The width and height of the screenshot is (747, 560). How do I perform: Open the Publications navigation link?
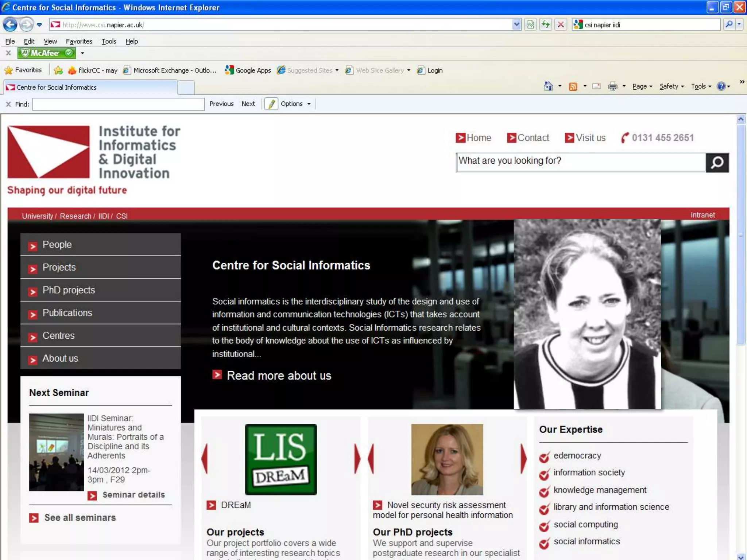67,313
